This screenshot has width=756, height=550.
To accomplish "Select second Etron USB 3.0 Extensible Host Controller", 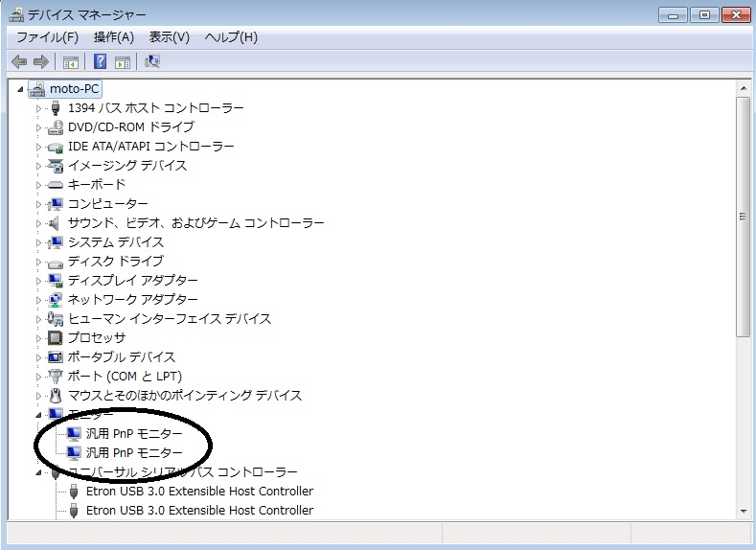I will coord(199,511).
